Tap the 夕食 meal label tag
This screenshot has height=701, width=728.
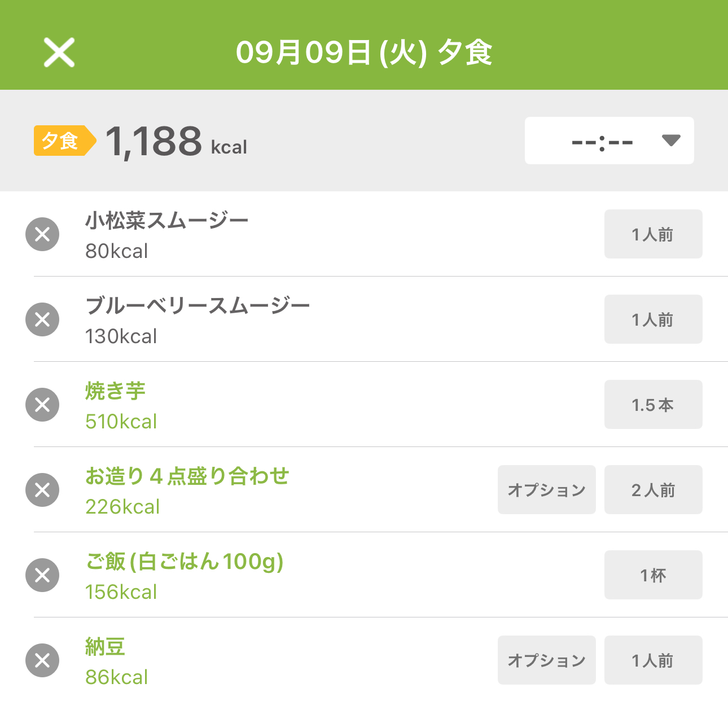tap(64, 141)
